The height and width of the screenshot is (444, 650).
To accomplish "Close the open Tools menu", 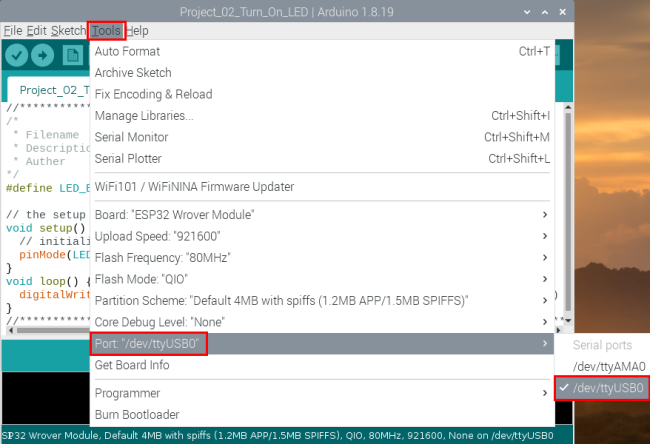I will pos(106,31).
